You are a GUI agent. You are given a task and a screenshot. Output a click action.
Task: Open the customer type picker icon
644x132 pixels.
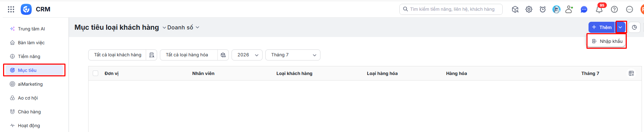(152, 55)
